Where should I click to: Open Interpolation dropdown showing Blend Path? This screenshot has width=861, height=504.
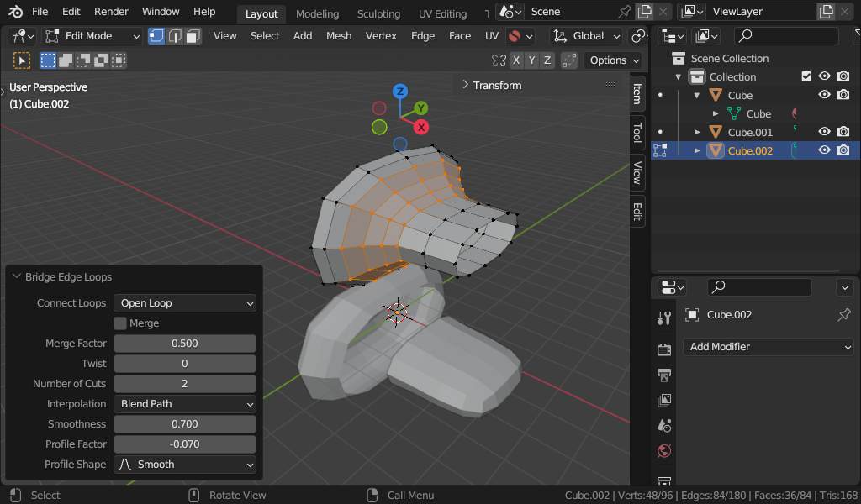pyautogui.click(x=184, y=404)
